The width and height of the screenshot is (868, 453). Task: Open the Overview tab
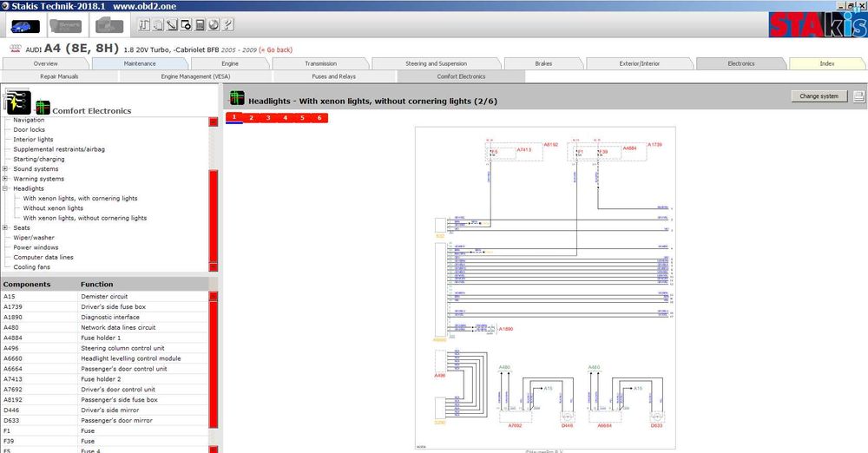45,63
